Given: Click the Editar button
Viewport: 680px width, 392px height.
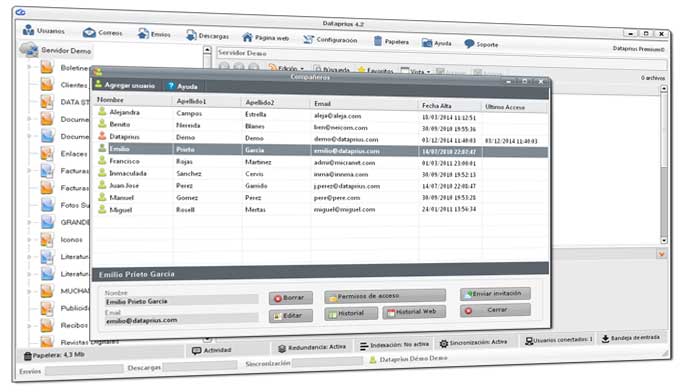Looking at the screenshot, I should pos(291,315).
